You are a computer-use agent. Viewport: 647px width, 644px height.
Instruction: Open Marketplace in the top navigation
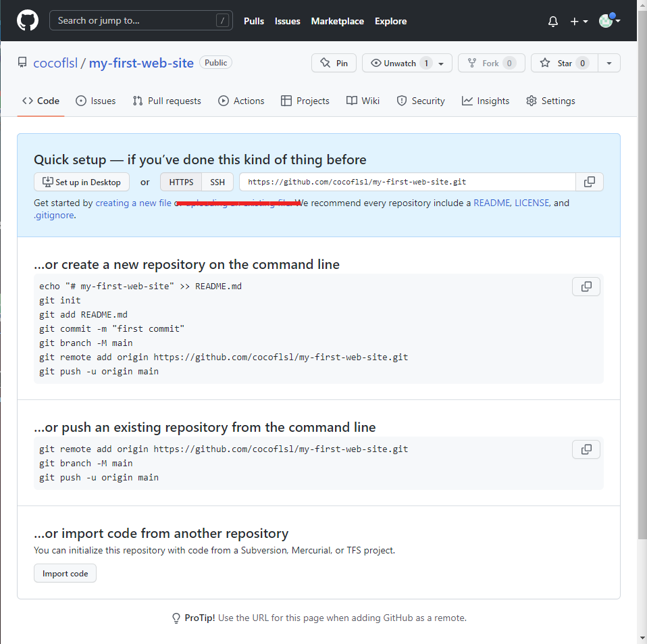point(338,21)
